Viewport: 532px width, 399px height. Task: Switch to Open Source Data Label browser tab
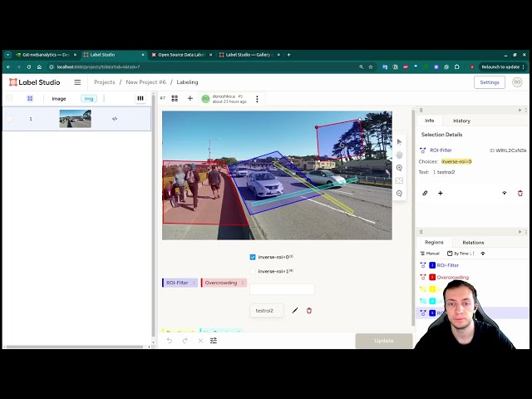click(181, 55)
